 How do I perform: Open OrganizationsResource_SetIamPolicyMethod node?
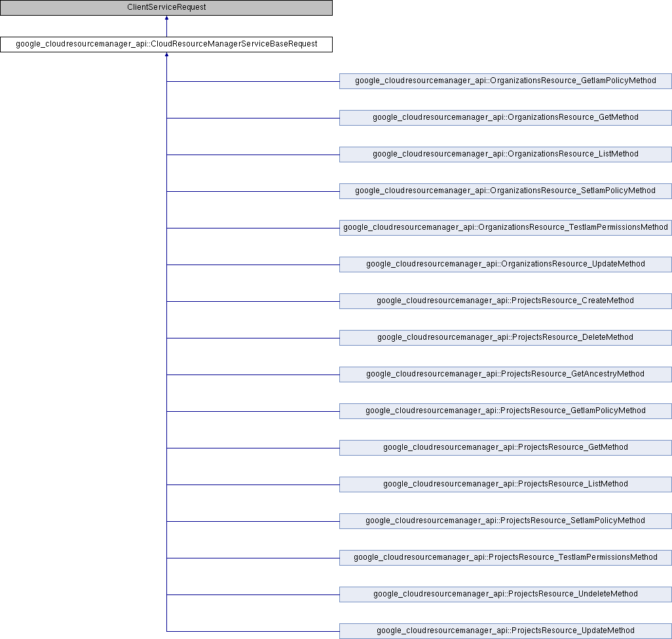[505, 191]
